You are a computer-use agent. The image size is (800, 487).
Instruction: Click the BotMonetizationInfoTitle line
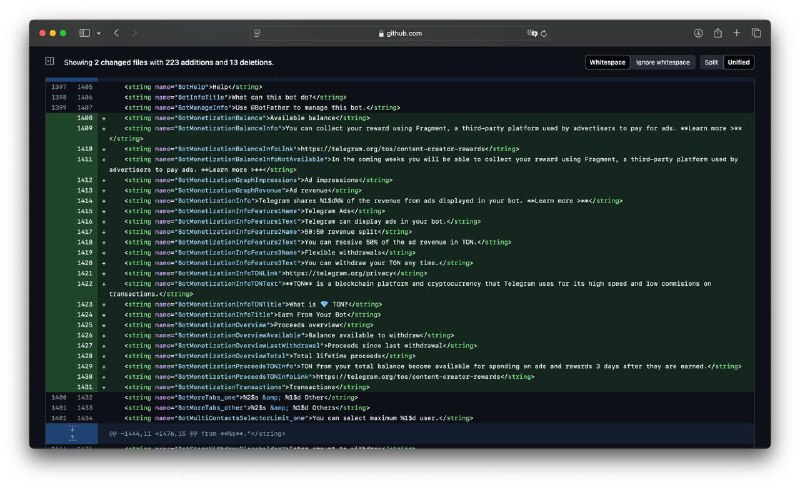point(253,315)
